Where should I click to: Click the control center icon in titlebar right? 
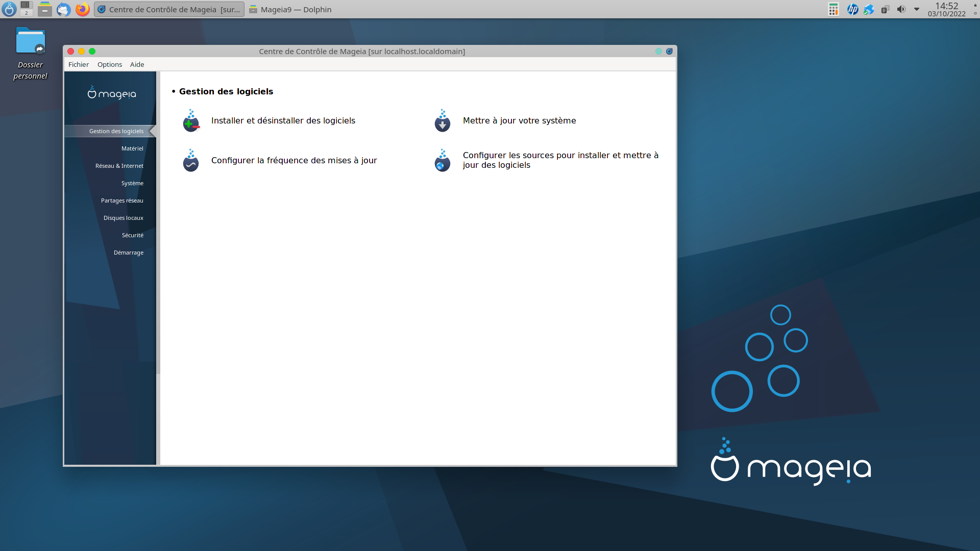coord(669,52)
